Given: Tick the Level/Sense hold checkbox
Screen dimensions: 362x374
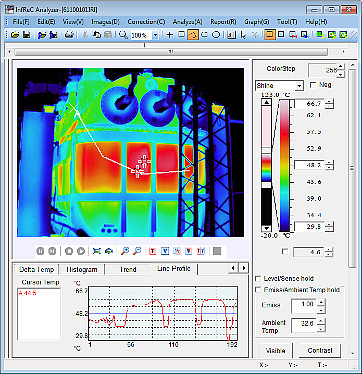Looking at the screenshot, I should pos(258,278).
